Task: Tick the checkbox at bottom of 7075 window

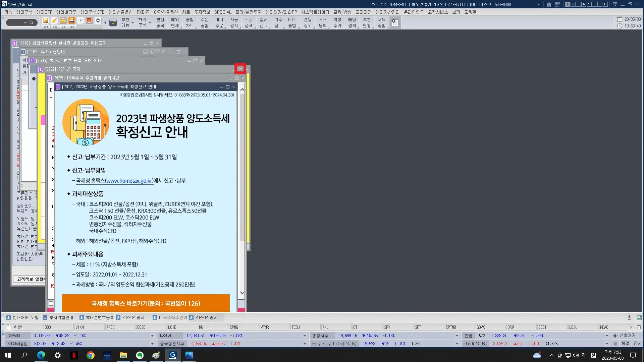Action: point(51,304)
